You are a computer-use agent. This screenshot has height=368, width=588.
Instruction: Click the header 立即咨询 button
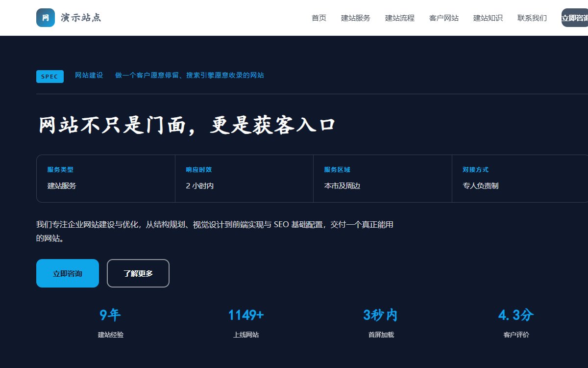[575, 18]
